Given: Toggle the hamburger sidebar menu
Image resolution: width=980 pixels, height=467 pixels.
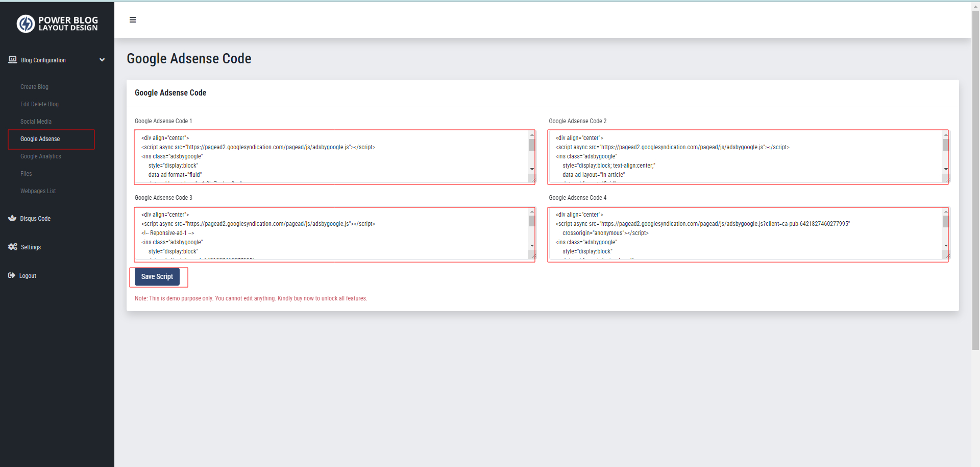Looking at the screenshot, I should [x=133, y=20].
